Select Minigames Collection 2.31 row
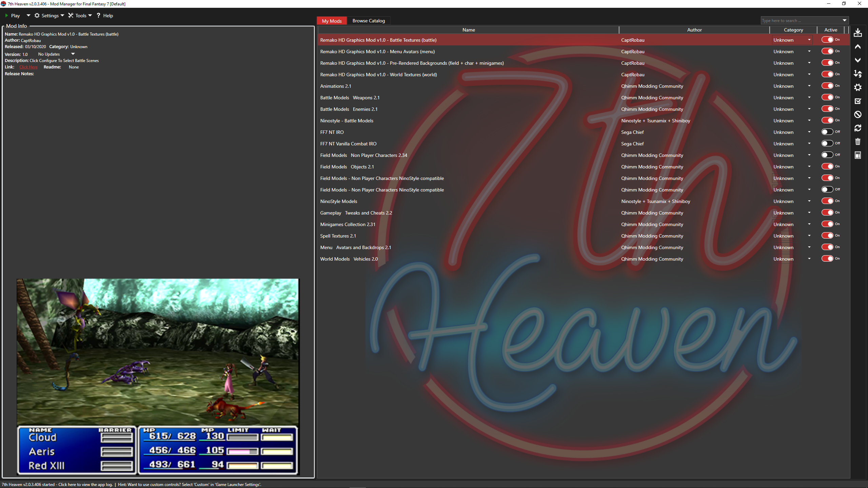Viewport: 868px width, 488px height. [x=583, y=224]
